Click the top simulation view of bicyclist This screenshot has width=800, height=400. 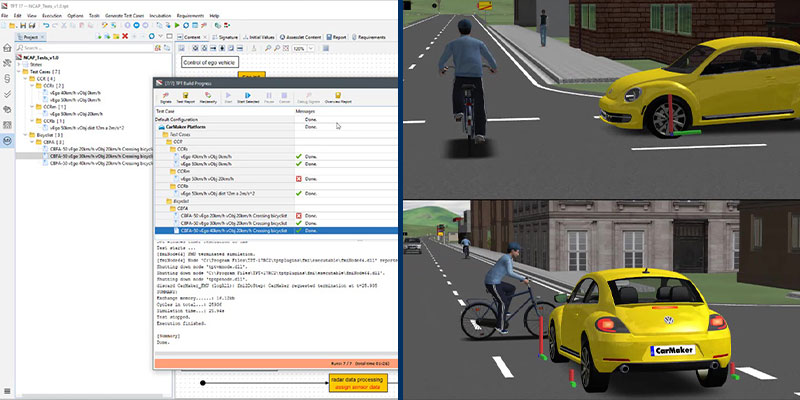click(602, 99)
